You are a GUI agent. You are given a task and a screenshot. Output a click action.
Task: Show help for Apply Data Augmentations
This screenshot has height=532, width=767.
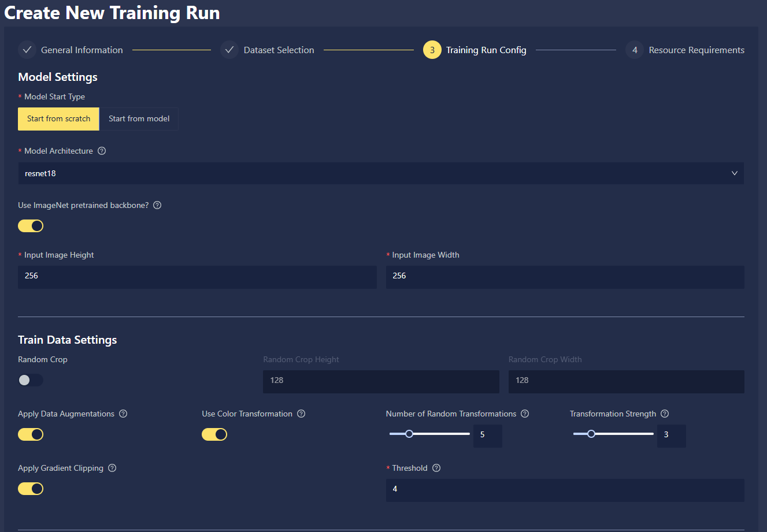tap(123, 414)
